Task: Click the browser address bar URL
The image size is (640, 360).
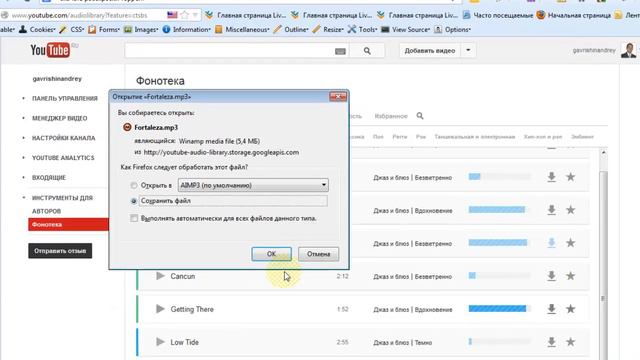Action: coord(80,15)
